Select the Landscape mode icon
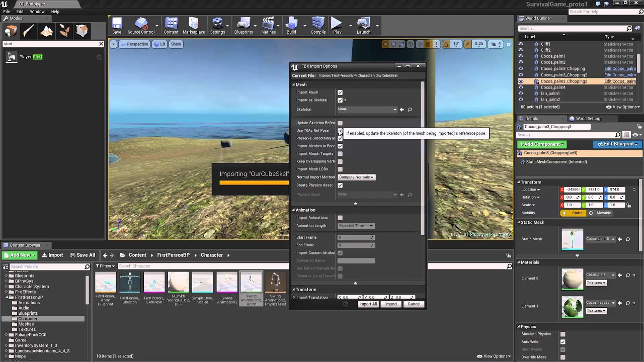The width and height of the screenshot is (644, 362). coord(47,31)
